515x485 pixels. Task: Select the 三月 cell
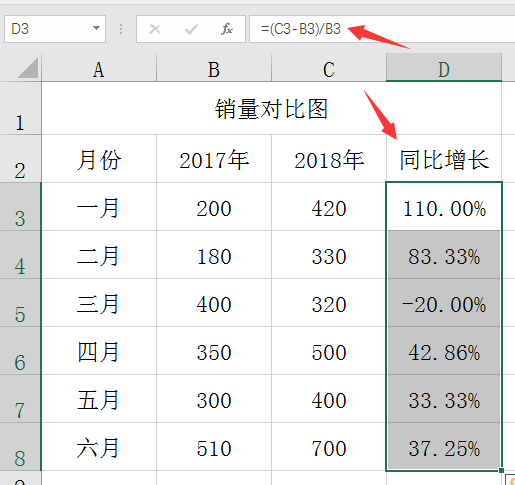point(99,302)
